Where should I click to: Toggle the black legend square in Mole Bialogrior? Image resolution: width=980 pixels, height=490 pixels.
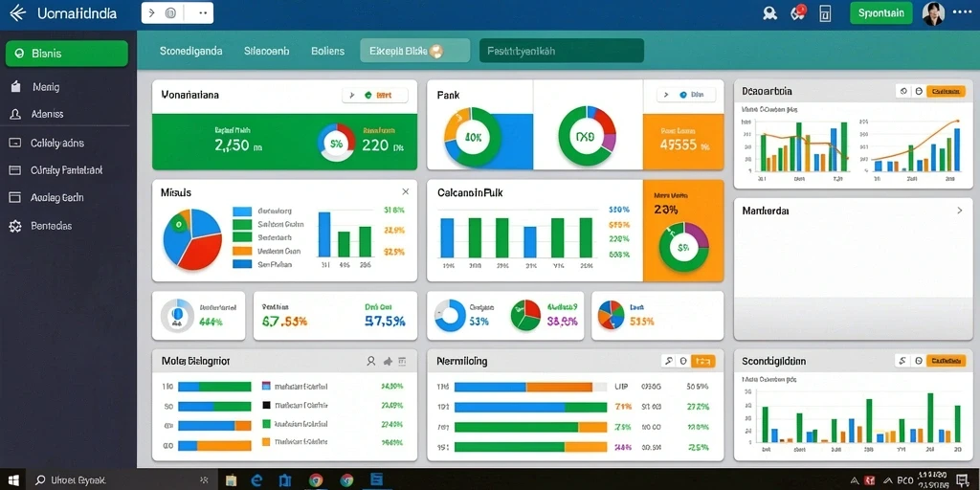[x=266, y=405]
